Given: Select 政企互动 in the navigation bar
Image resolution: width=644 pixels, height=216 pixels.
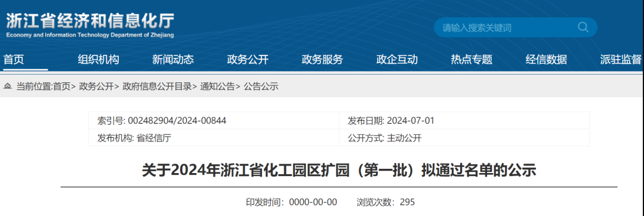Looking at the screenshot, I should (397, 60).
